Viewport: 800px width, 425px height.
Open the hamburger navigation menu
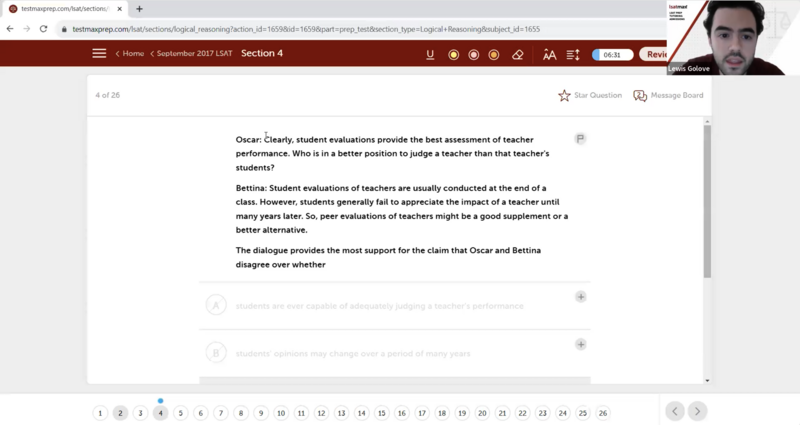point(99,53)
